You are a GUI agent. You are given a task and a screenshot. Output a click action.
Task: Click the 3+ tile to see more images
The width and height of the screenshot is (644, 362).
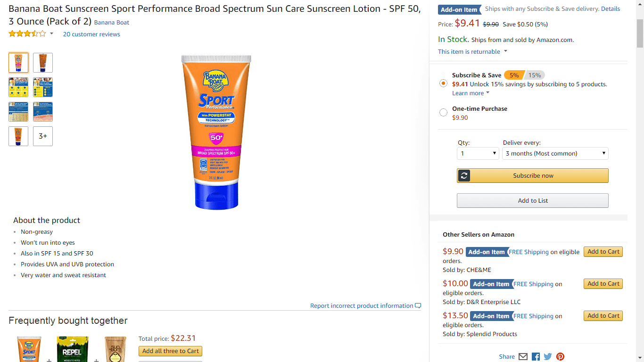pyautogui.click(x=42, y=136)
